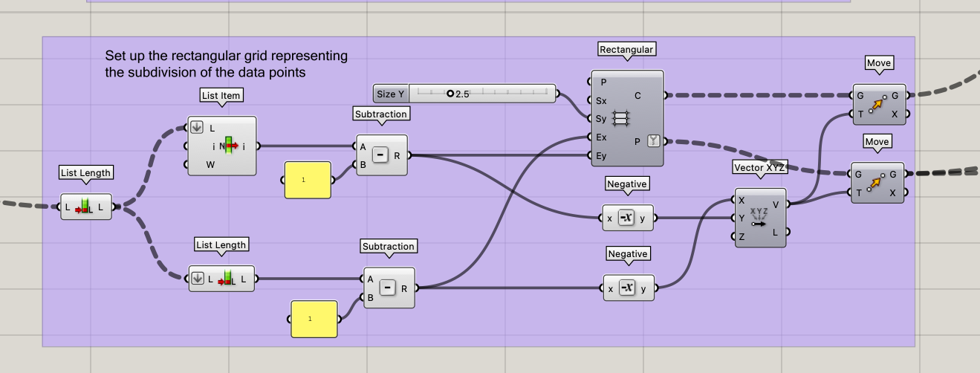Screen dimensions: 980x373
Task: Click the lower Negative -x icon
Action: click(x=626, y=288)
